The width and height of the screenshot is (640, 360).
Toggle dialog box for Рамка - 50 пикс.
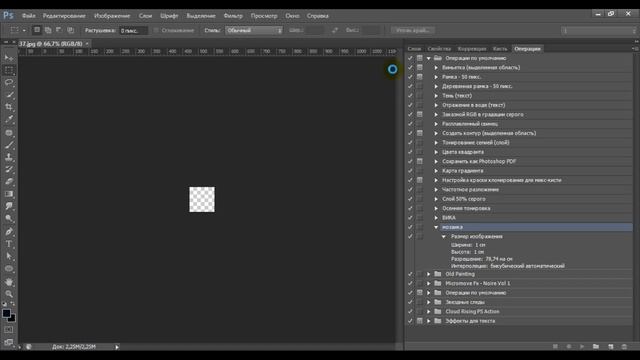point(420,77)
